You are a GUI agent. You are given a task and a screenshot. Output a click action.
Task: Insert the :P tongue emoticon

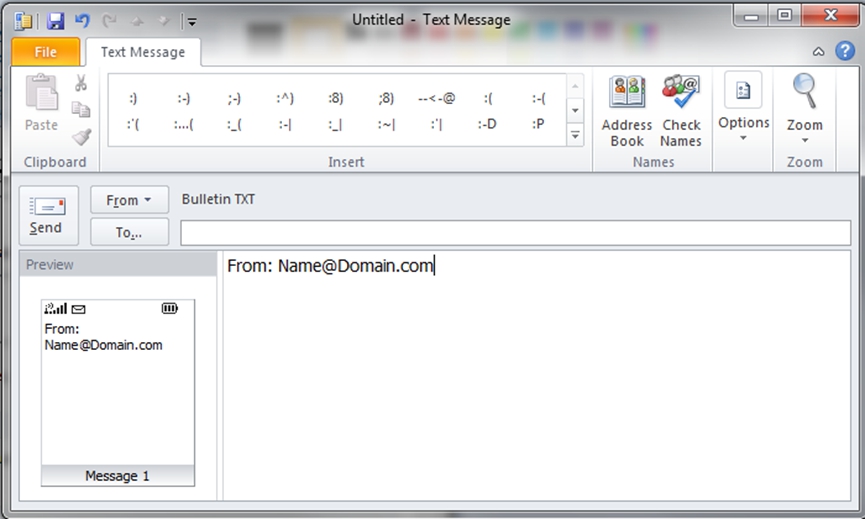point(539,124)
